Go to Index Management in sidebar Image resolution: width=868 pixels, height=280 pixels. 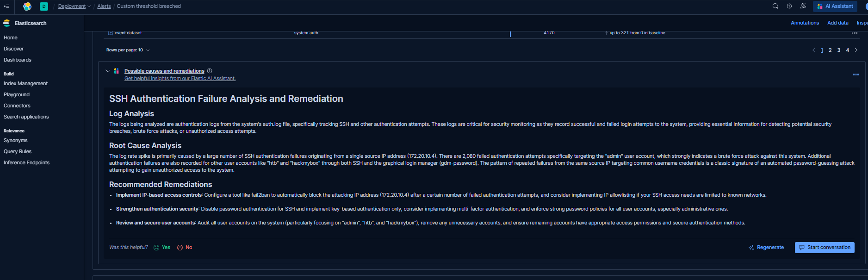25,83
